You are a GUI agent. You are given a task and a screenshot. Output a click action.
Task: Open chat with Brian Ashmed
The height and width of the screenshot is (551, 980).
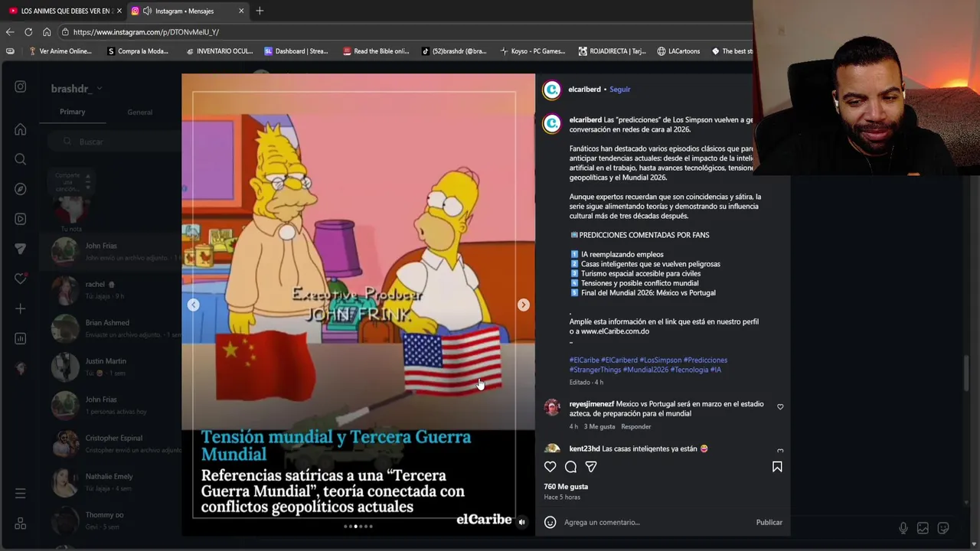click(111, 328)
